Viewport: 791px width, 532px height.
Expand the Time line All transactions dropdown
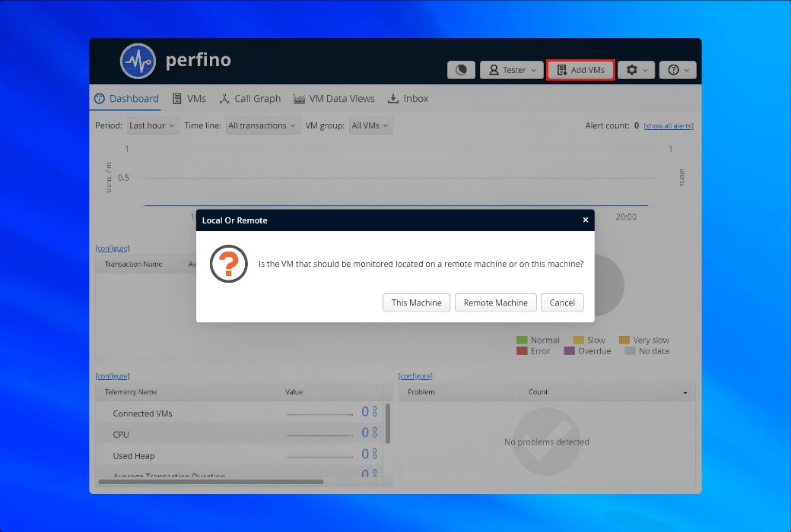(262, 125)
